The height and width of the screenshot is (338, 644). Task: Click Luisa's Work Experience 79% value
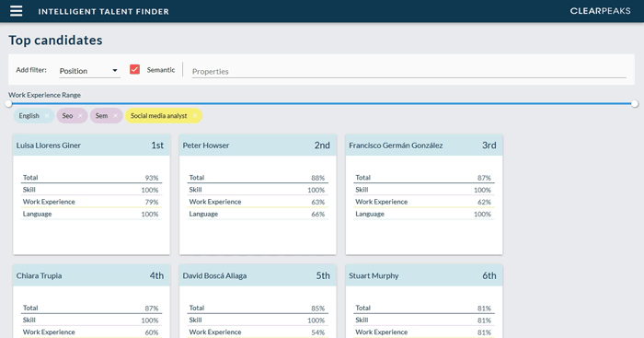[x=152, y=202]
